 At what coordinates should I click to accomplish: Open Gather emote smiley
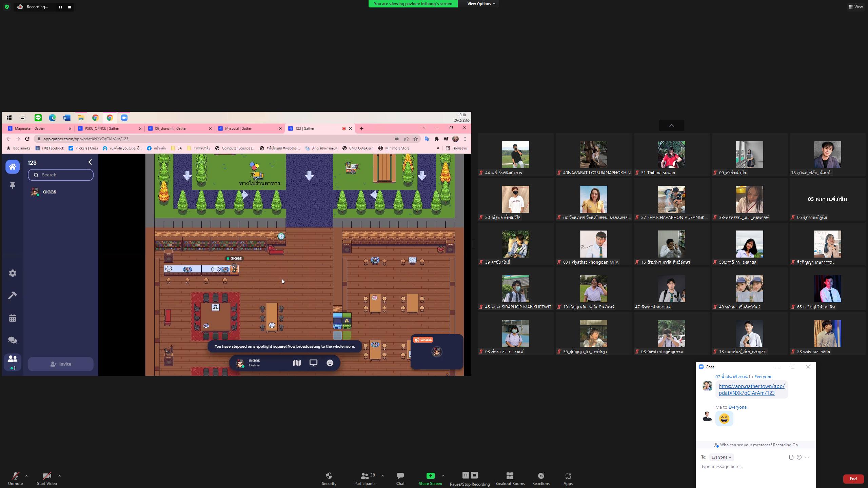pyautogui.click(x=330, y=363)
